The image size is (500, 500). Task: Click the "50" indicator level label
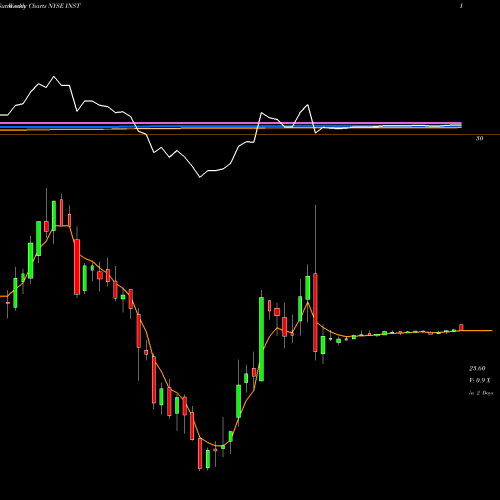(x=479, y=138)
